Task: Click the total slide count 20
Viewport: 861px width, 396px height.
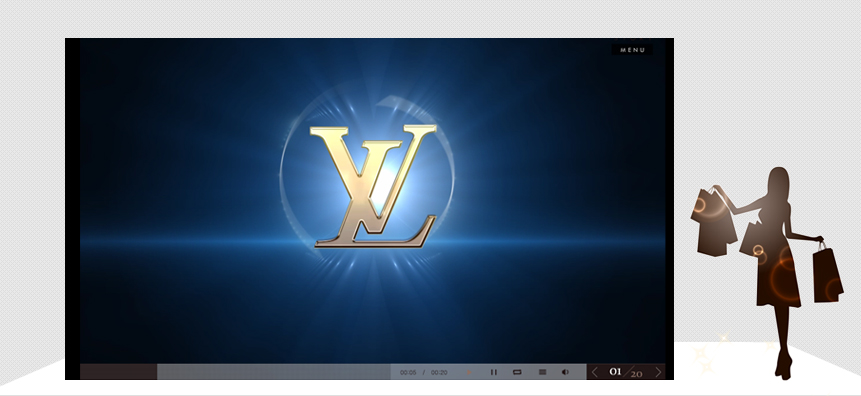Action: [x=636, y=374]
